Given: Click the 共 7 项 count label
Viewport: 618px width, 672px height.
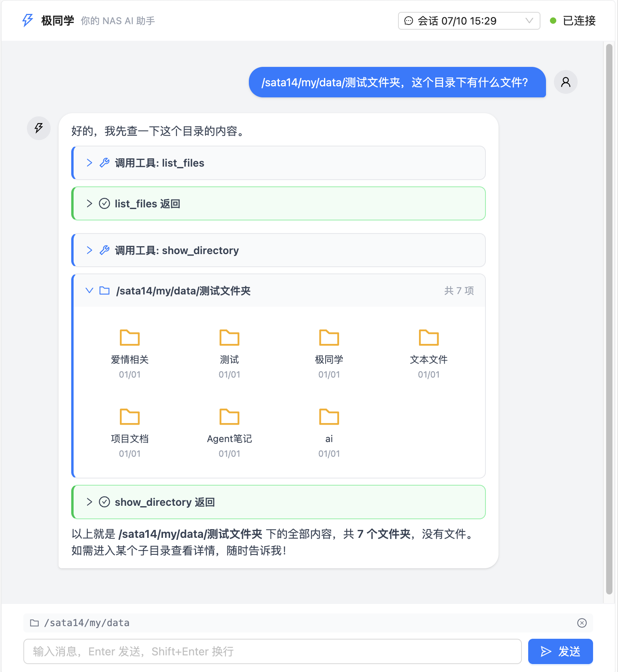Looking at the screenshot, I should coord(459,290).
